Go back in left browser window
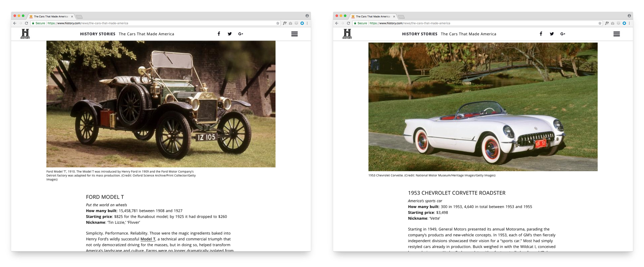Image resolution: width=644 pixels, height=267 pixels. [x=15, y=23]
